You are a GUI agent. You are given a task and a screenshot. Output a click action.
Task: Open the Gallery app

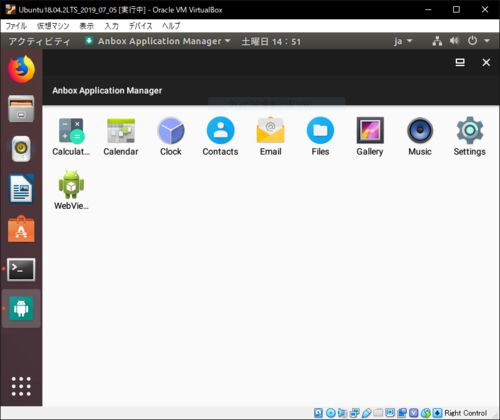click(x=370, y=137)
